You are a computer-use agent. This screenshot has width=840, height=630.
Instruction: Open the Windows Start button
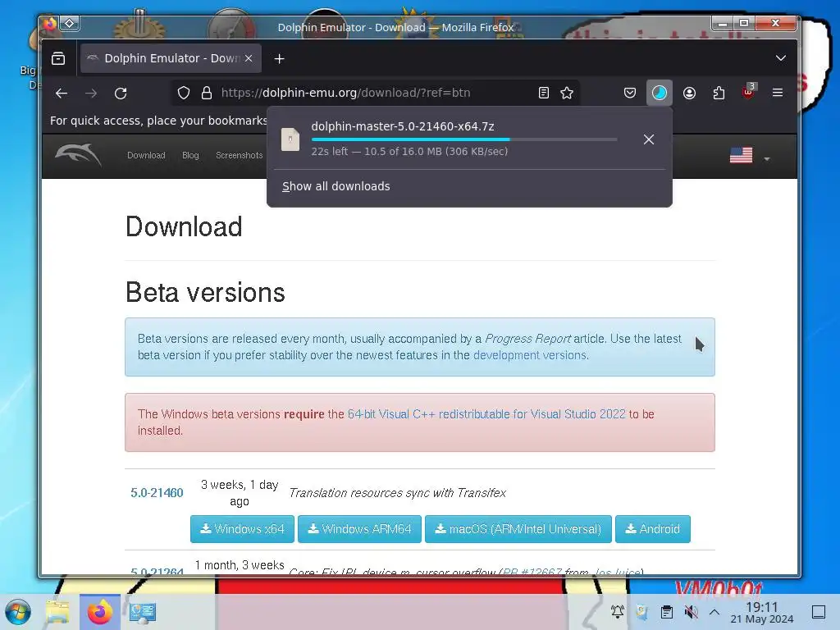[x=18, y=612]
